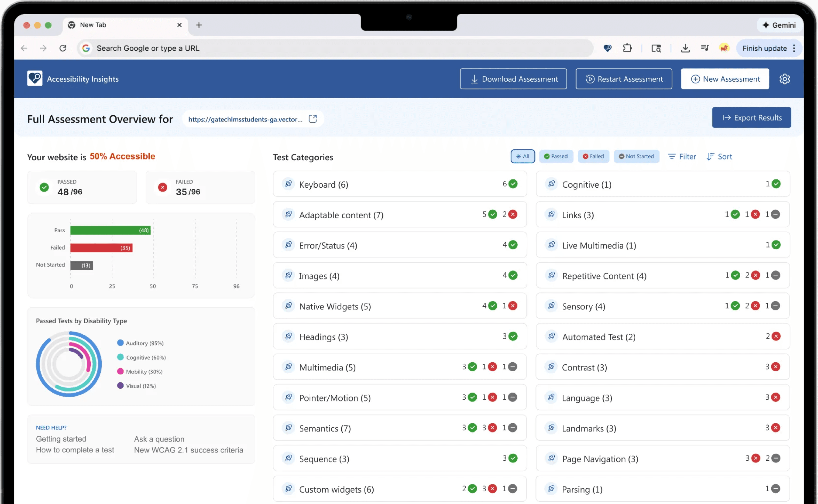Toggle the Failed filter chip
Viewport: 818px width, 504px height.
pyautogui.click(x=593, y=156)
